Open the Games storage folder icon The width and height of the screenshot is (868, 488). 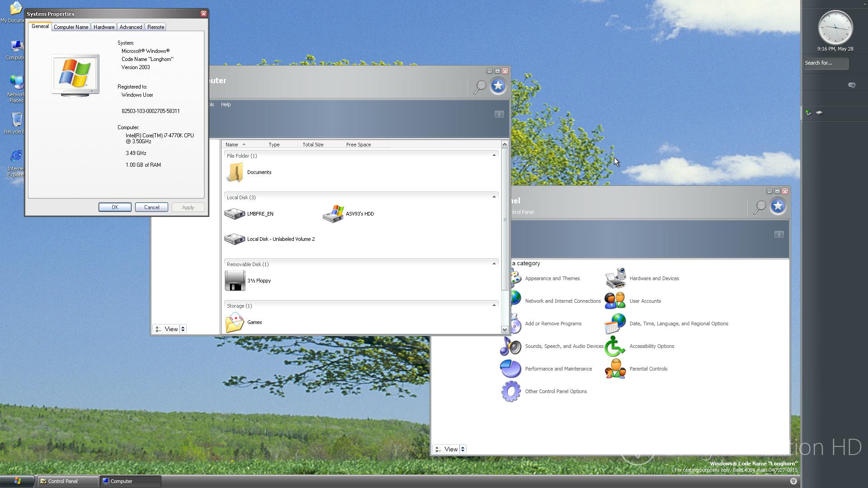click(x=235, y=323)
